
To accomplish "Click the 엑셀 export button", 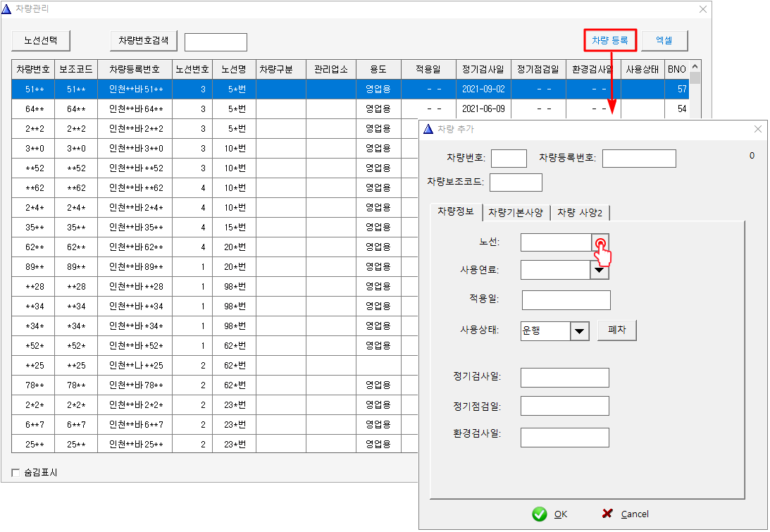I will (664, 40).
